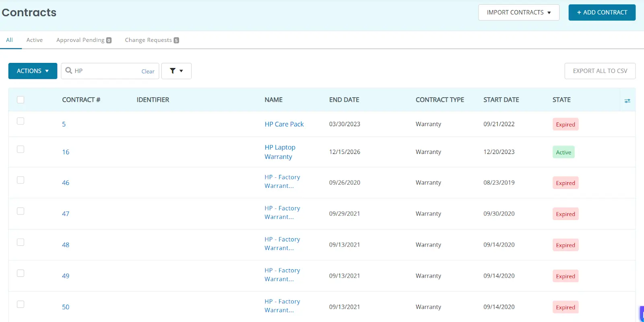This screenshot has height=322, width=644.
Task: Open the HP Care Pack contract
Action: (x=284, y=124)
